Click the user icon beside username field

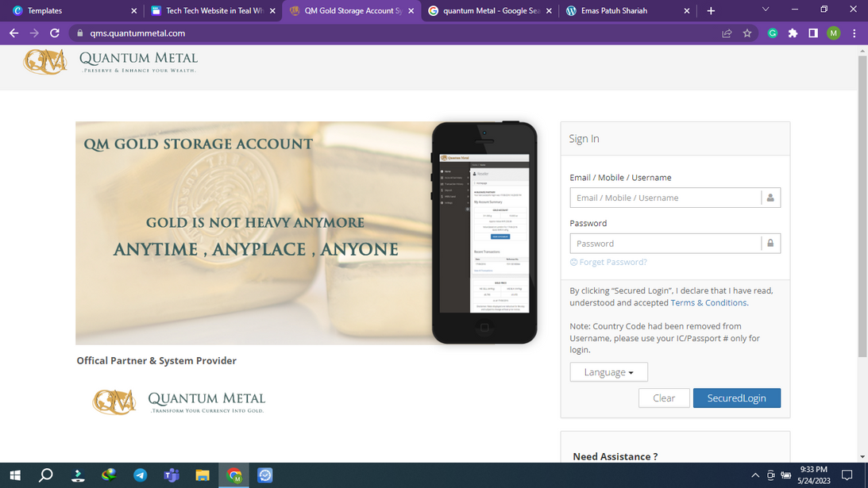coord(770,198)
